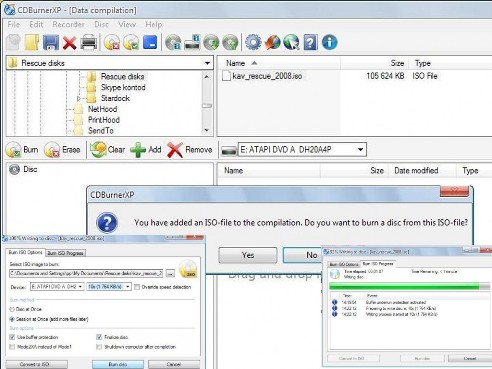Screen dimensions: 492x369
Task: Select the NetHood folder in tree
Action: tap(102, 109)
